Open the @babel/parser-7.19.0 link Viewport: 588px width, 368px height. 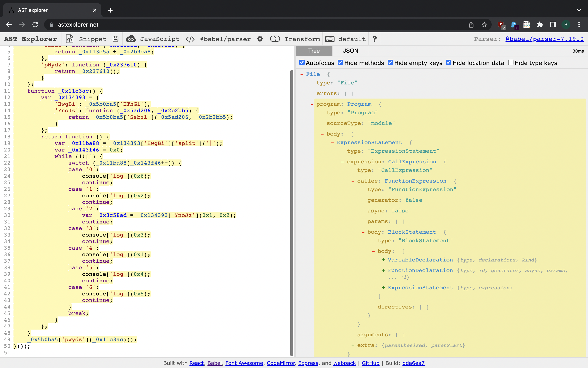point(545,39)
